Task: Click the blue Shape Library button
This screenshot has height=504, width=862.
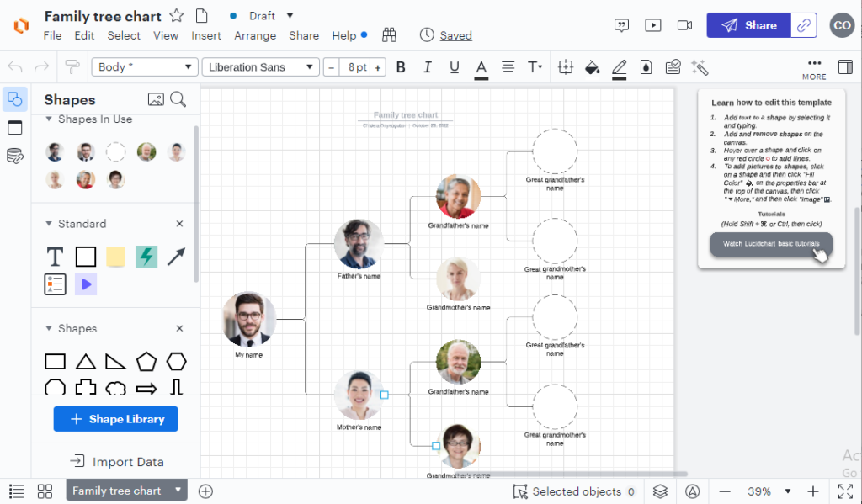Action: point(115,419)
